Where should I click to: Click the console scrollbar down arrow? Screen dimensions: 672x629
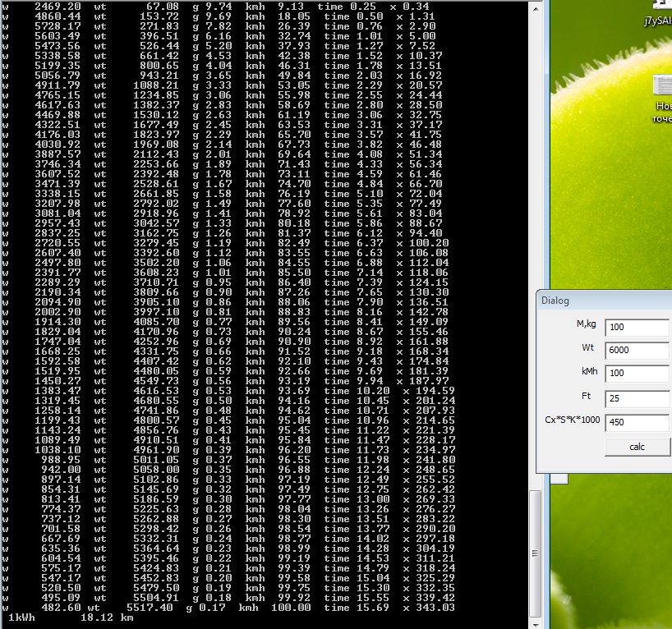coord(536,622)
